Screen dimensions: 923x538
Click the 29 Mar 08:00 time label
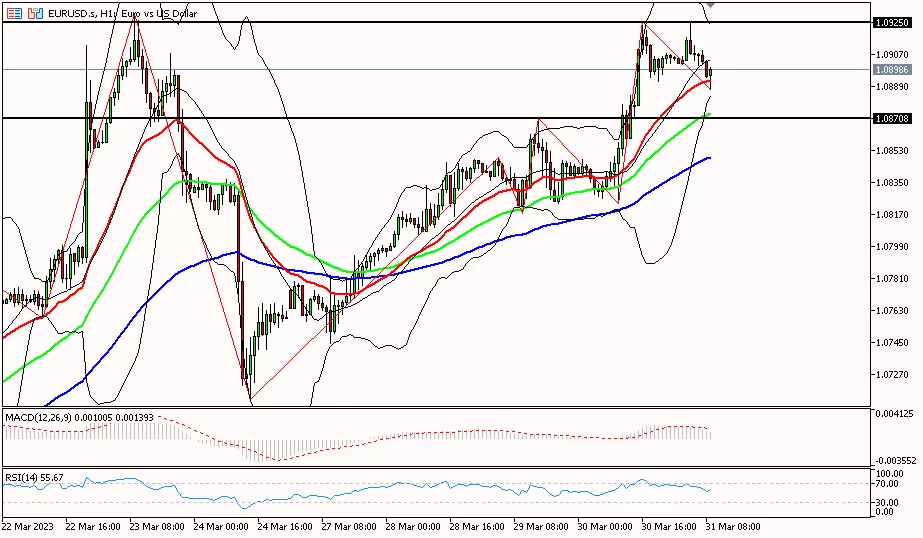541,526
